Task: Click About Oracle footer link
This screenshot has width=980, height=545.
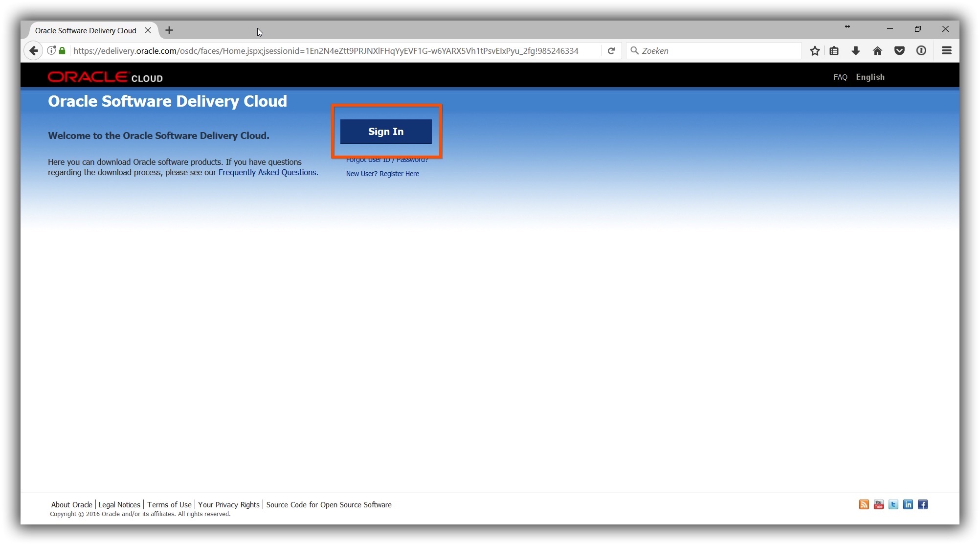Action: pyautogui.click(x=71, y=504)
